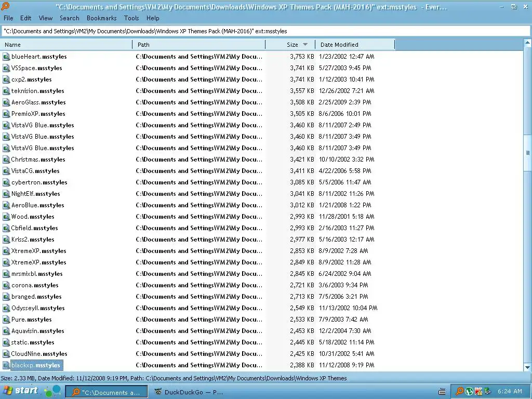This screenshot has height=399, width=532.
Task: Click the quick launch bubbles icon beside Start
Action: (52, 391)
